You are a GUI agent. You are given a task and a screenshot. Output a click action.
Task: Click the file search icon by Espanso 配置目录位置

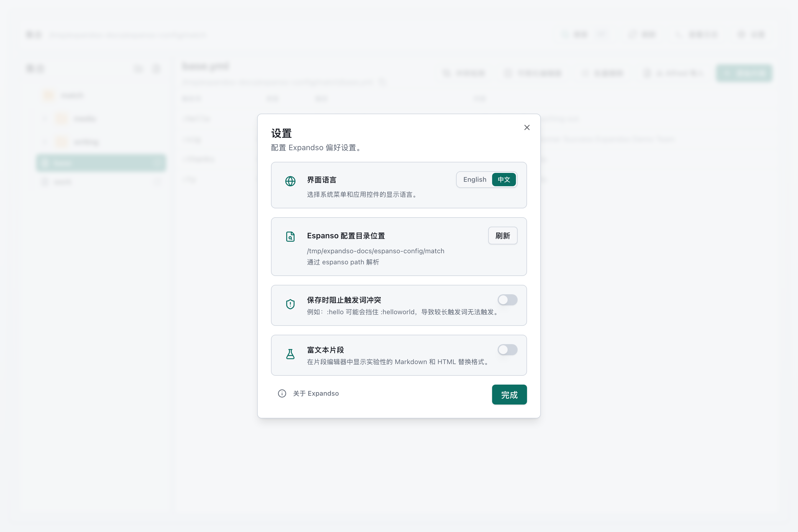(x=290, y=236)
